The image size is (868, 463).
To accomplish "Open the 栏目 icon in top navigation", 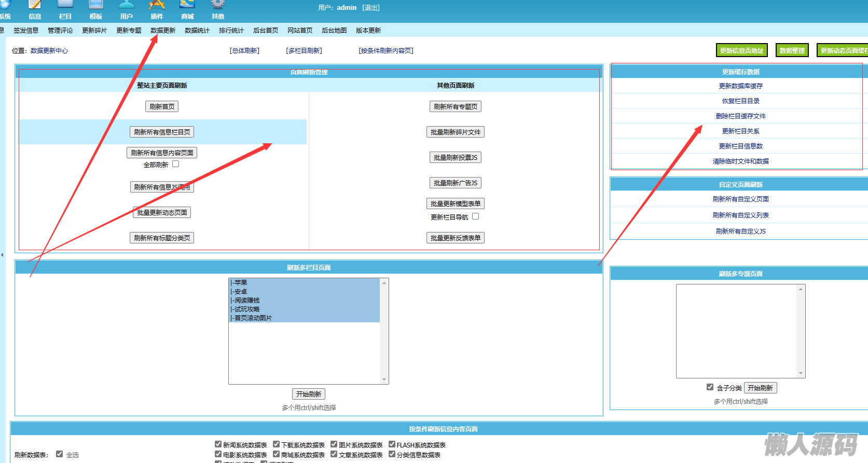I will [x=65, y=5].
